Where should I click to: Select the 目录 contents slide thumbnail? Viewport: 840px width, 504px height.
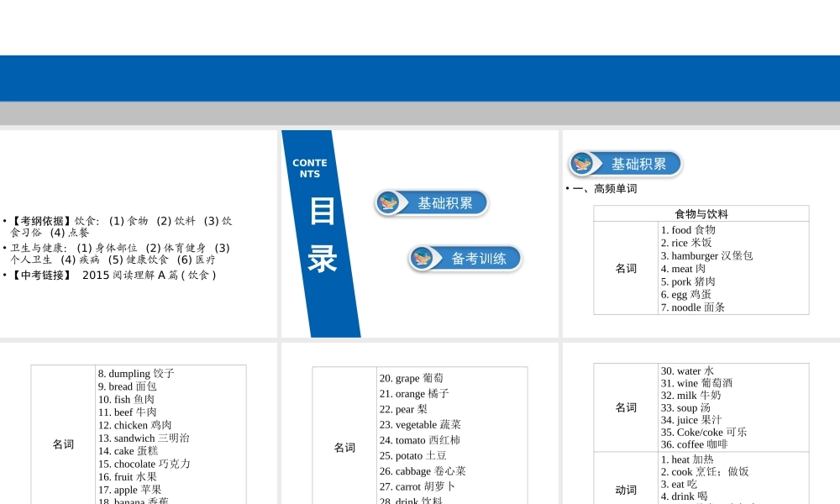click(419, 234)
